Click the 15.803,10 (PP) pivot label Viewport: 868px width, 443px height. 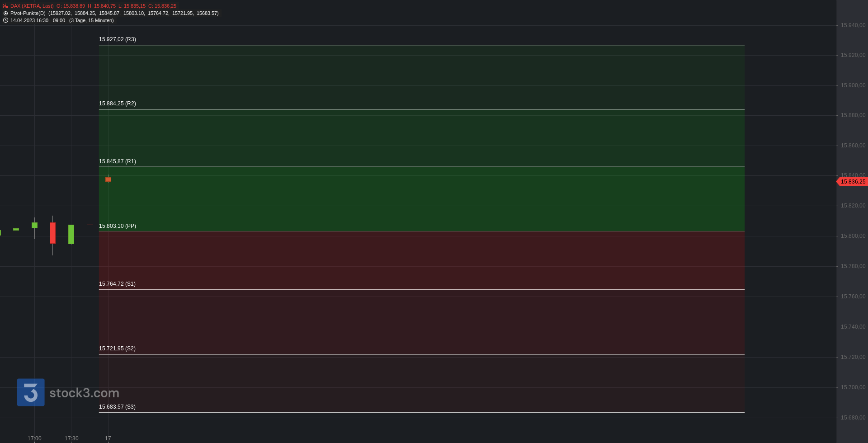(x=118, y=226)
